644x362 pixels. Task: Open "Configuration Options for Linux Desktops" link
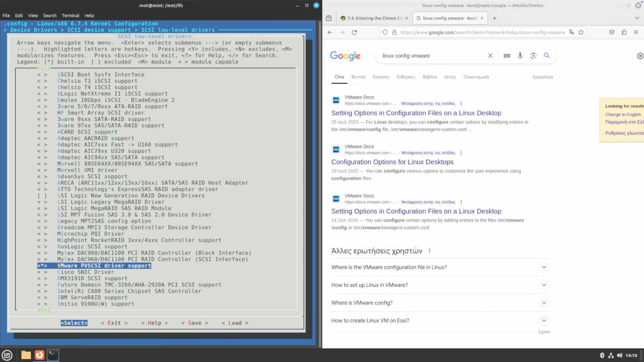point(392,161)
